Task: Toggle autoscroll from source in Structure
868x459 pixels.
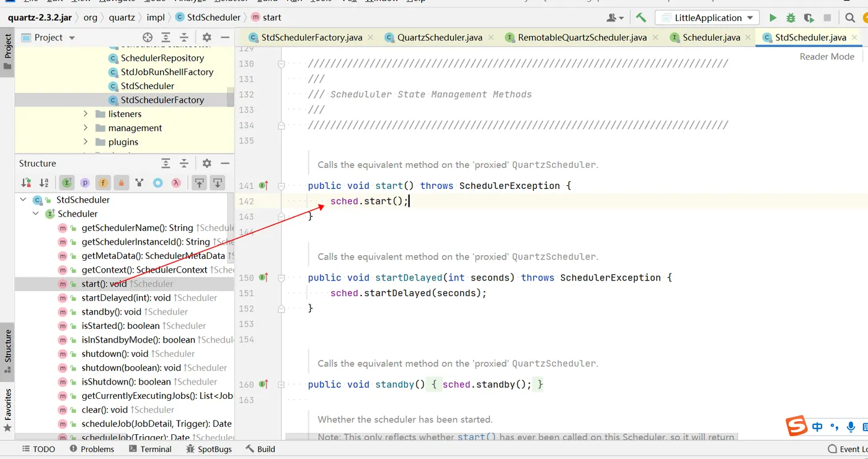Action: click(218, 183)
